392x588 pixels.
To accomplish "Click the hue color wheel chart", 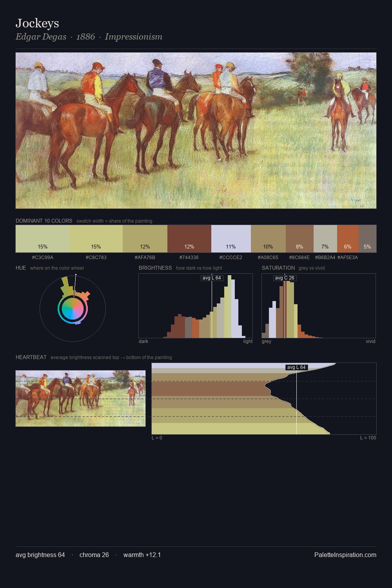I will tap(73, 309).
